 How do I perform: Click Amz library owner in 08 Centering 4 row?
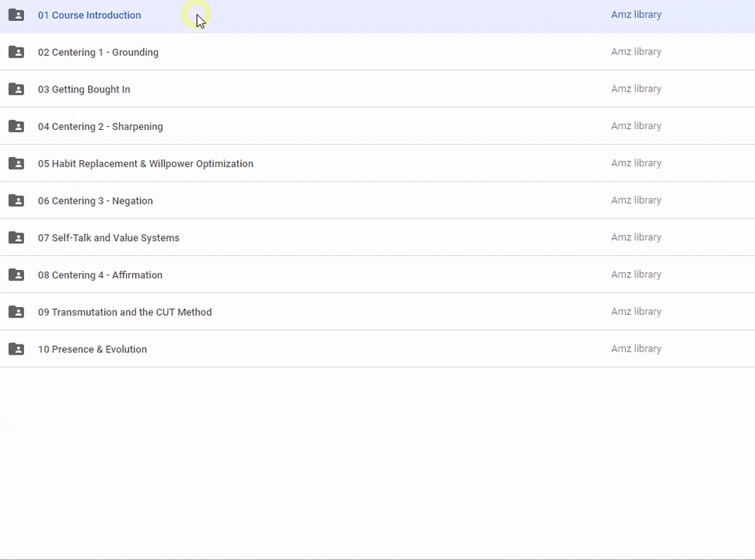pyautogui.click(x=636, y=275)
